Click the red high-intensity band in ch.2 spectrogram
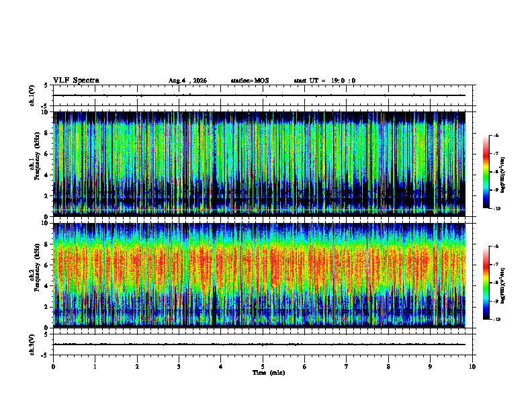 click(x=259, y=263)
